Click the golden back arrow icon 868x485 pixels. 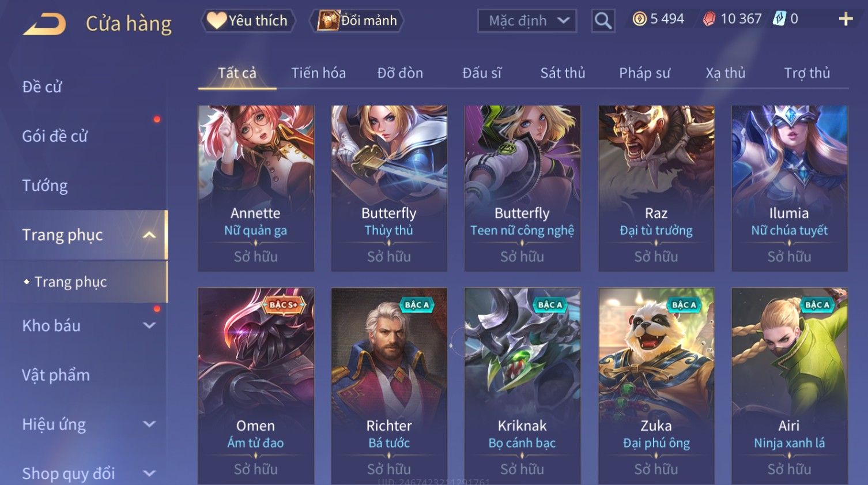(44, 25)
